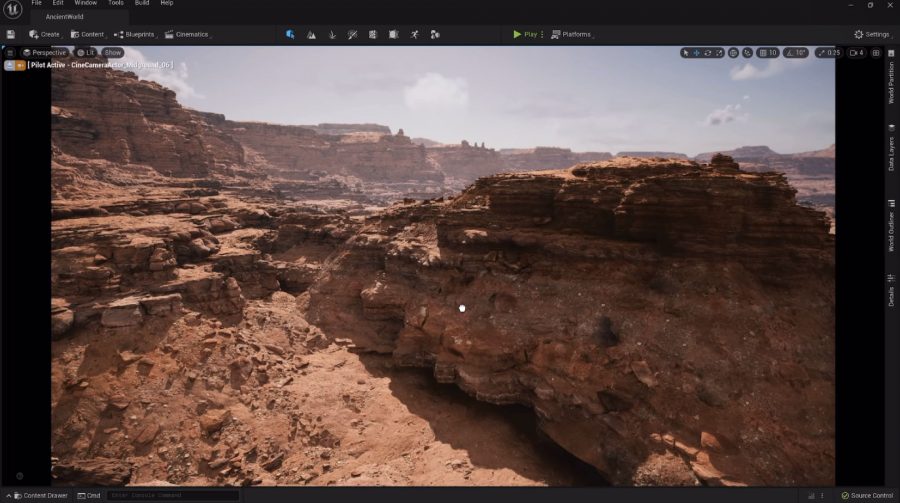Choose the translate move gizmo tool

(697, 53)
